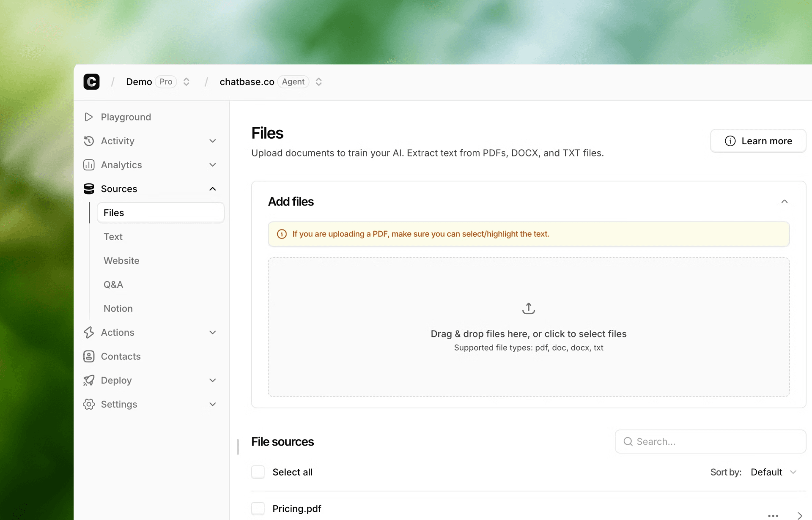Click the Activity history icon
The width and height of the screenshot is (812, 520).
click(89, 141)
